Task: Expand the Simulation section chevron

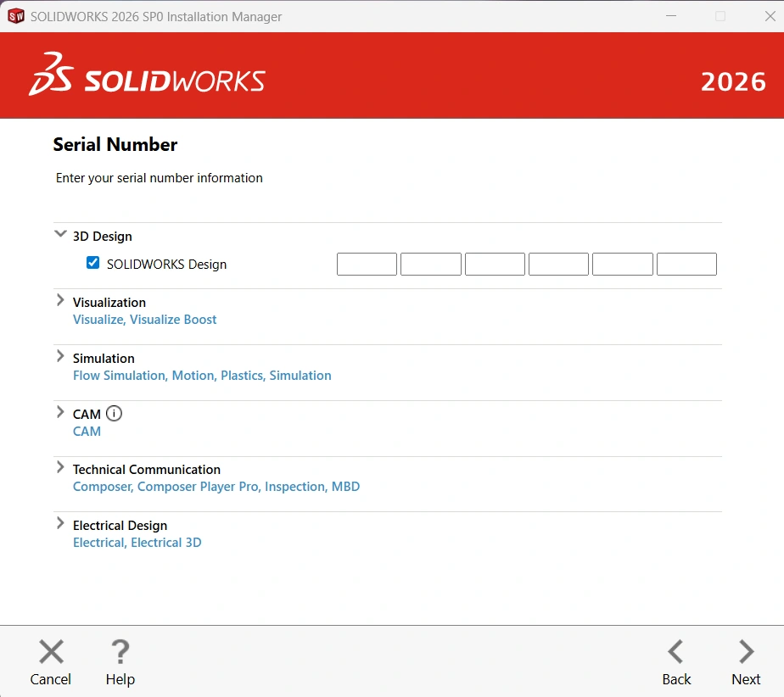Action: pos(60,356)
